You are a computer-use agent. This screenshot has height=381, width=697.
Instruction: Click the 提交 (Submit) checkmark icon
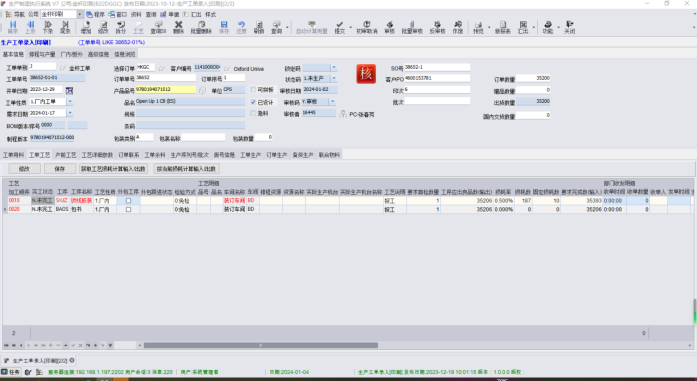(340, 27)
